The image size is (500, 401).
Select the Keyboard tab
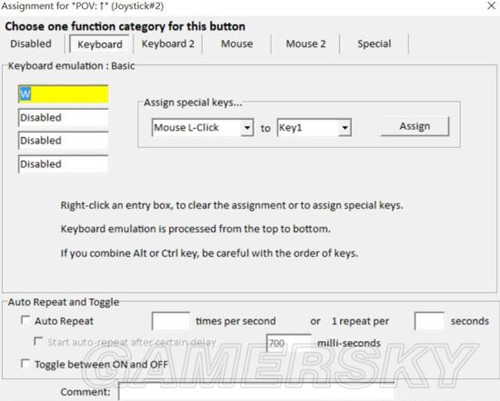pyautogui.click(x=100, y=44)
